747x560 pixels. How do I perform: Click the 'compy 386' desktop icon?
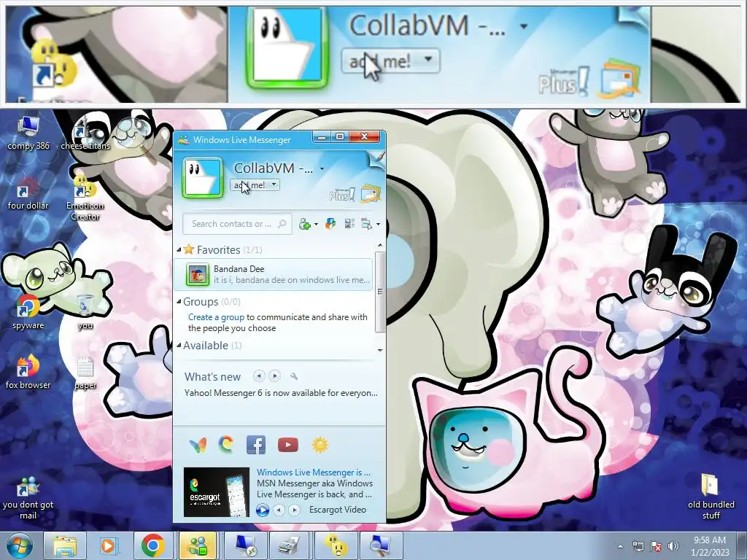[28, 133]
